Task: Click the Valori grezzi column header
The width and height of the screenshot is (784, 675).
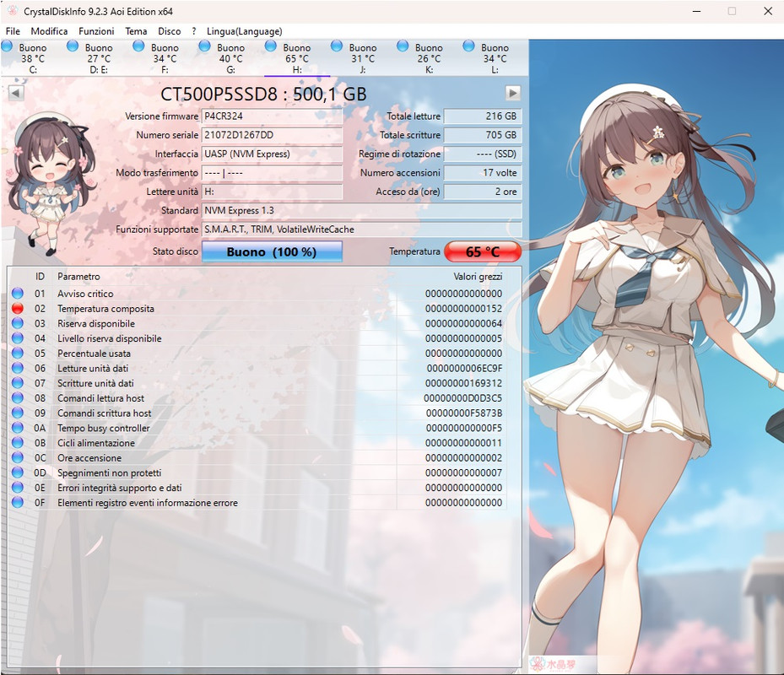Action: (x=478, y=277)
